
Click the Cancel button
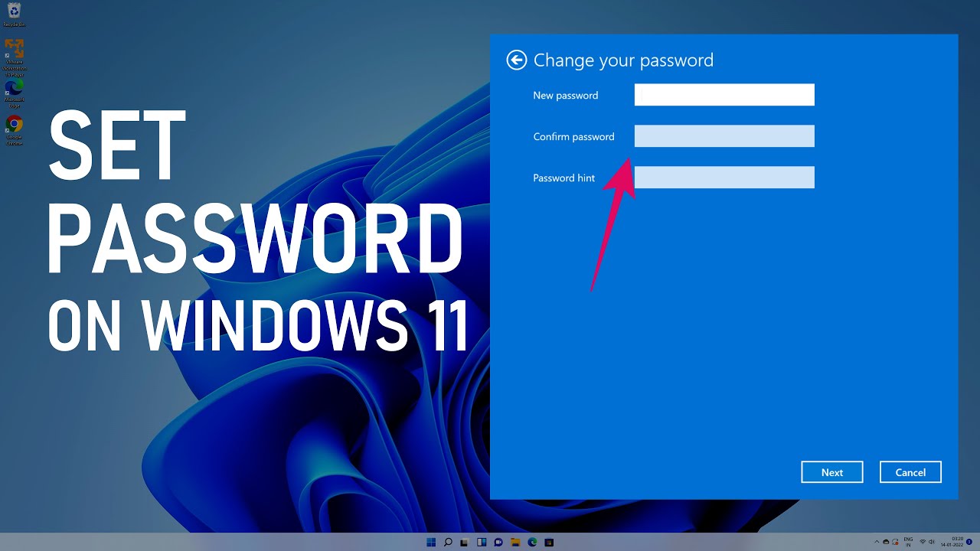pos(910,472)
